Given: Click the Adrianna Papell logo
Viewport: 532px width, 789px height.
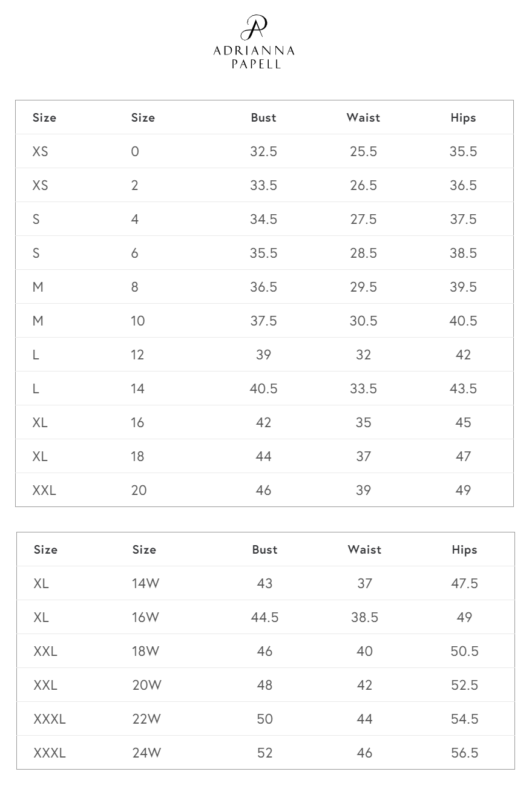Looking at the screenshot, I should point(254,42).
